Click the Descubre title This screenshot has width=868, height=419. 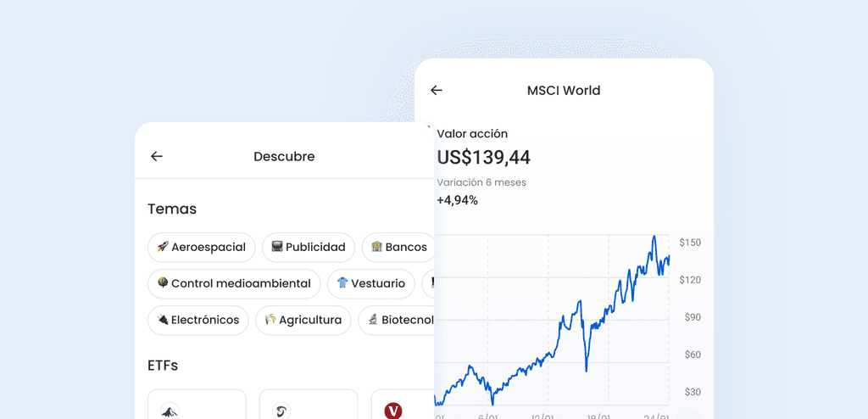tap(284, 156)
